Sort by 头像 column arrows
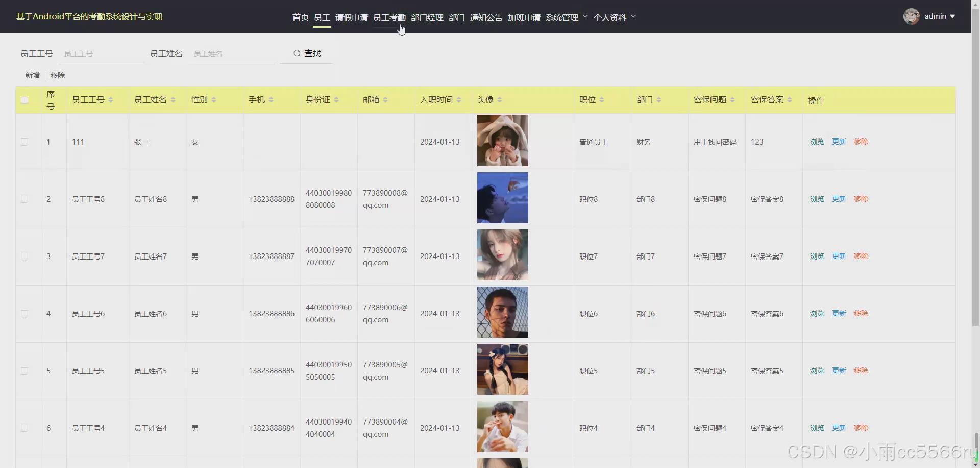The height and width of the screenshot is (468, 980). (500, 100)
